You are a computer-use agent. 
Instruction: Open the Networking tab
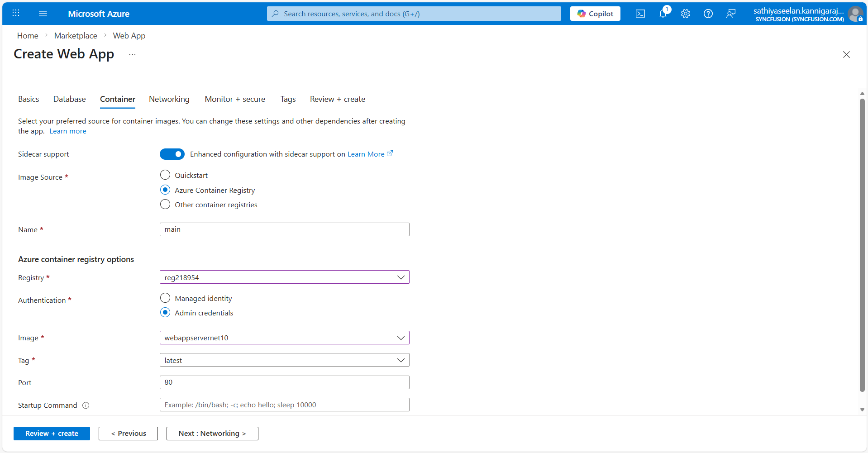tap(169, 99)
